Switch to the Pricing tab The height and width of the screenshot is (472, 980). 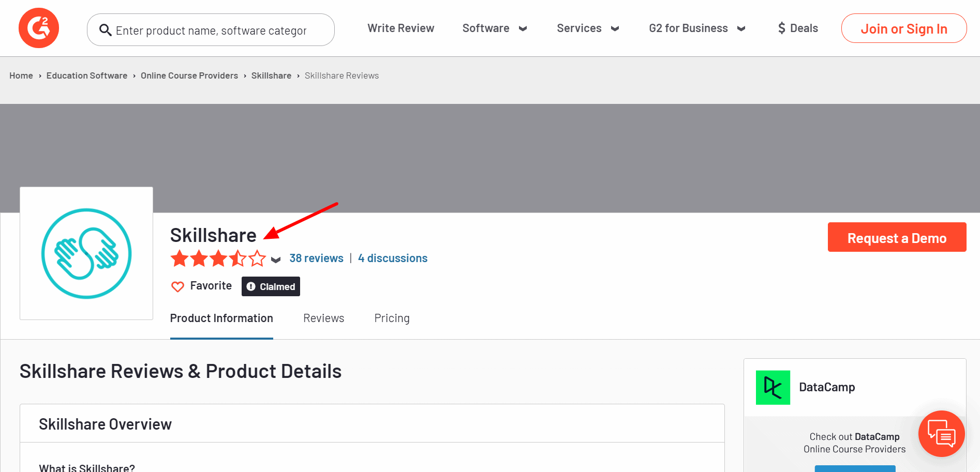click(392, 318)
